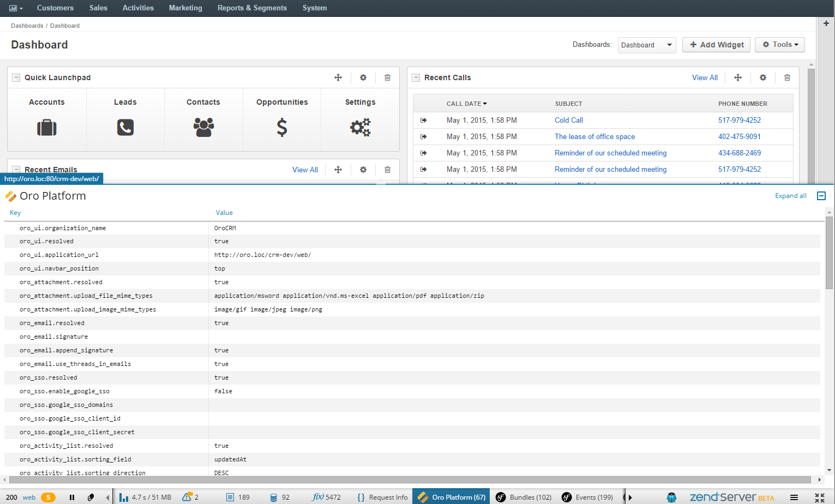Configure the Quick Launchpad widget via gear icon
Viewport: 835px width, 504px height.
click(363, 77)
